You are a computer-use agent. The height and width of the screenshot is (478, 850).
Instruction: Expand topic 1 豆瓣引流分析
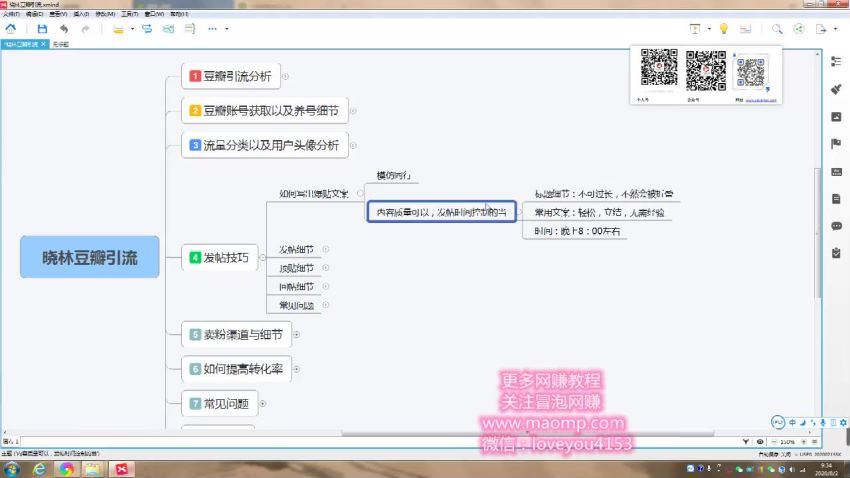click(285, 76)
